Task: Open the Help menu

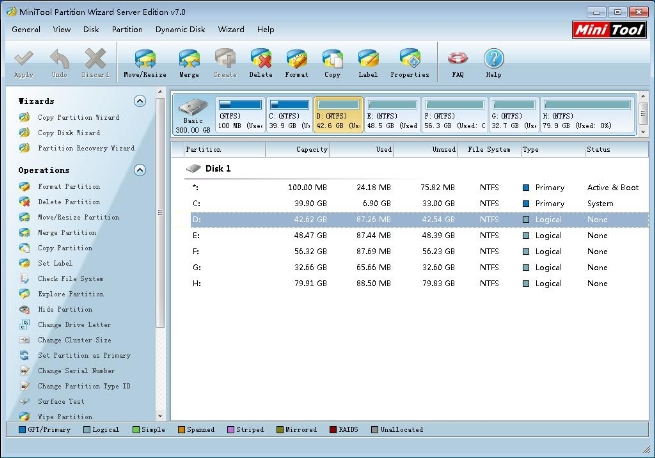Action: (x=265, y=29)
